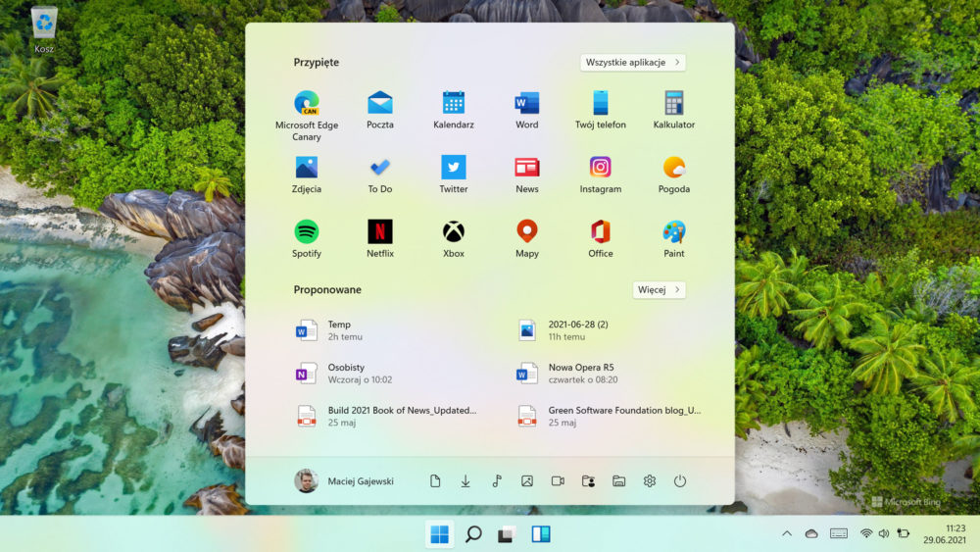Select the Kosz recycle bin
This screenshot has height=552, width=980.
(x=44, y=29)
